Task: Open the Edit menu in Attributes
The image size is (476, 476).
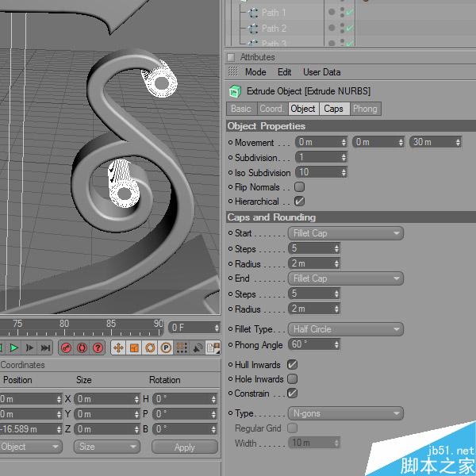Action: pos(284,72)
